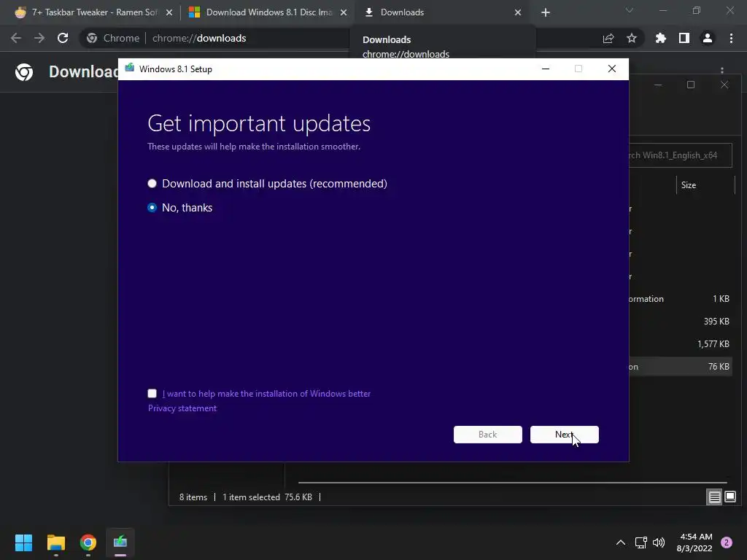Go forward in Chrome history
Image resolution: width=747 pixels, height=560 pixels.
39,38
